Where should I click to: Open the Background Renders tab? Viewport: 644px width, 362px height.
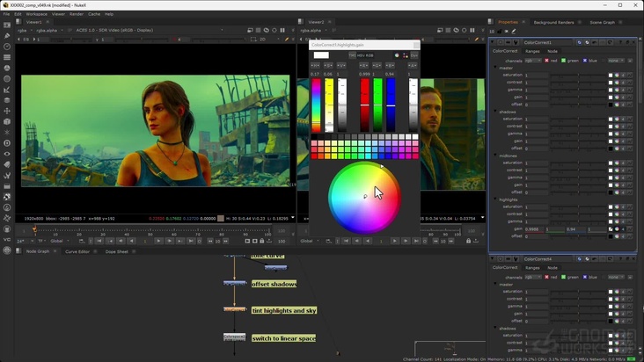pyautogui.click(x=553, y=22)
